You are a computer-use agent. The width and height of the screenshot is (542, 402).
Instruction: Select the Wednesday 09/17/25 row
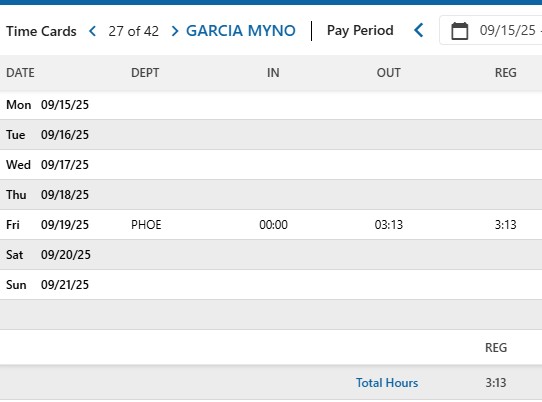271,165
